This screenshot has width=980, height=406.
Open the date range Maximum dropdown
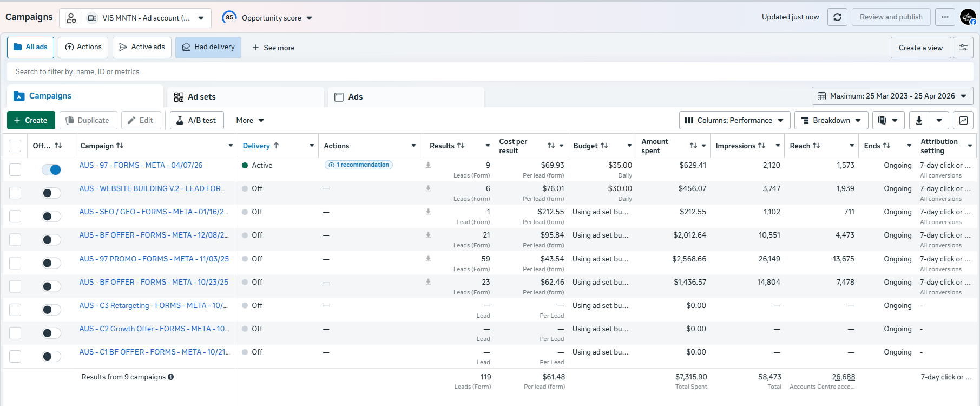[x=892, y=96]
